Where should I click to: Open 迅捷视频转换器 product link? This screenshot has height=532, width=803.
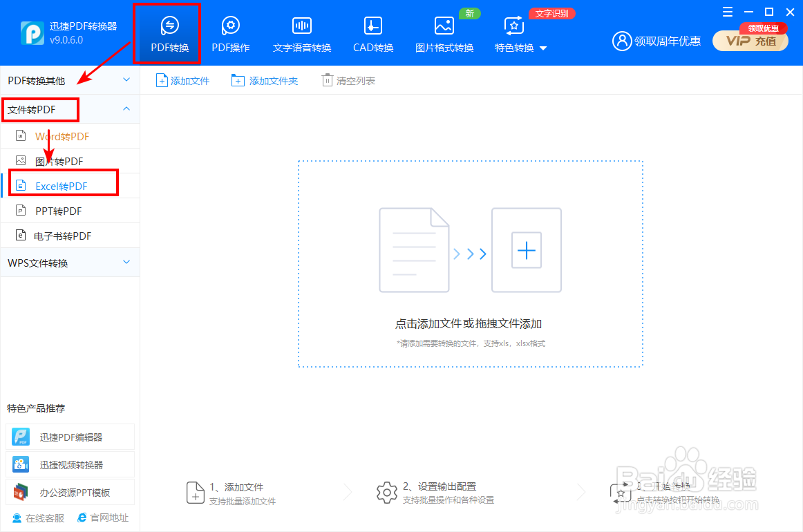point(70,465)
